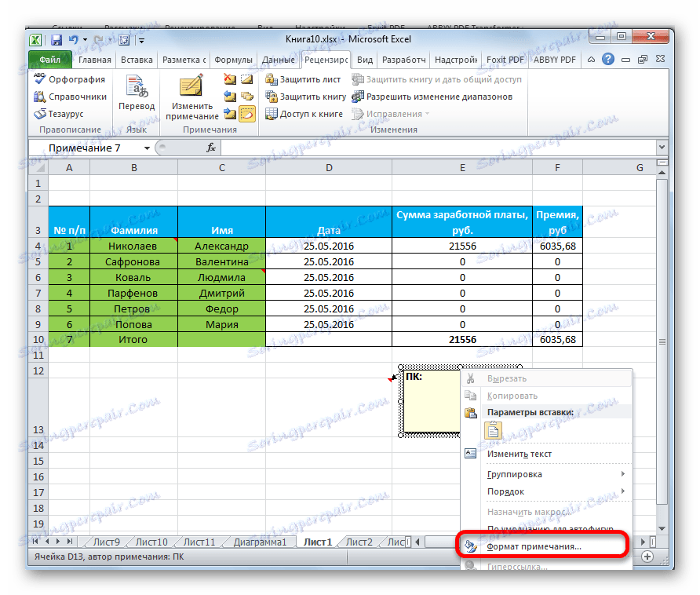700x595 pixels.
Task: Delete the comment with the red X note icon
Action: pos(229,79)
